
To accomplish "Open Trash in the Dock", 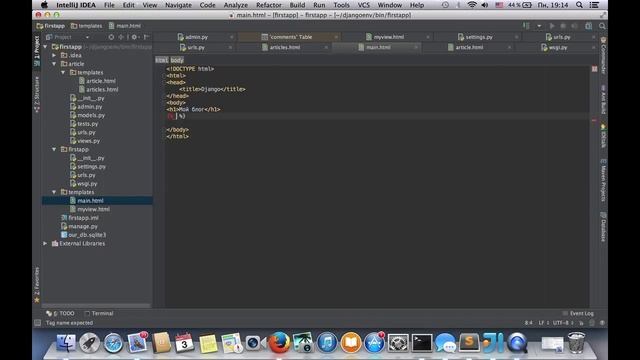I will click(576, 342).
